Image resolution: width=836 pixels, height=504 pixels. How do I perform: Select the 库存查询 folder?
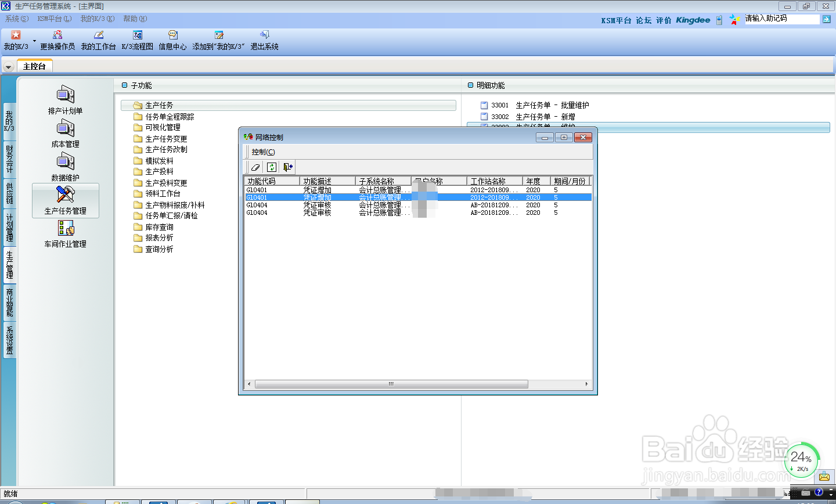pos(153,227)
